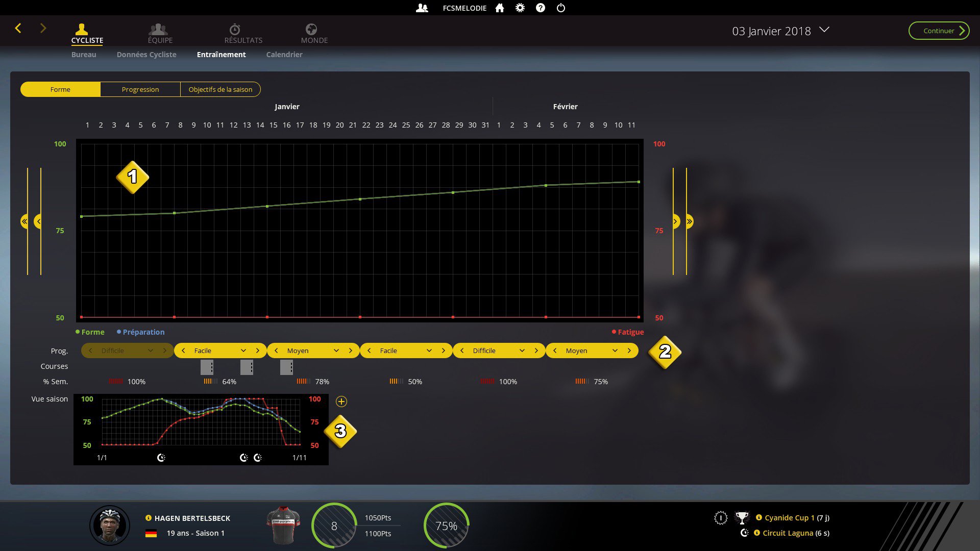980x551 pixels.
Task: Select the Forme view toggle
Action: tap(60, 89)
